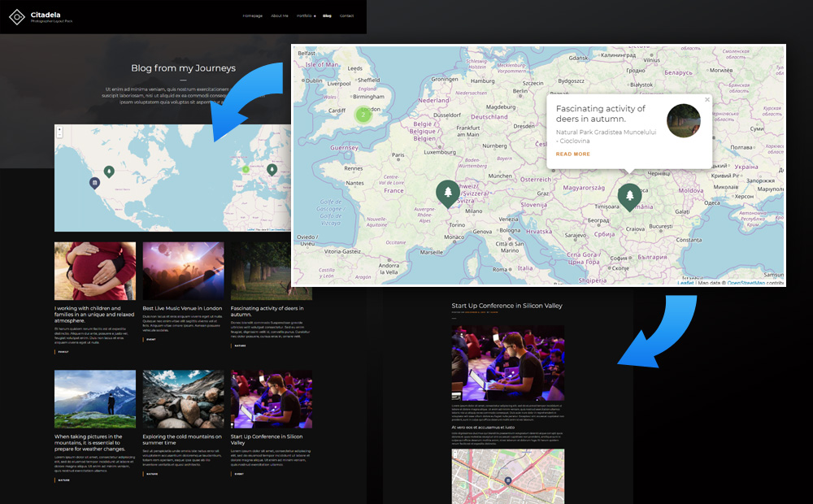The width and height of the screenshot is (813, 504).
Task: Zoom in on the small blog map
Action: [59, 129]
